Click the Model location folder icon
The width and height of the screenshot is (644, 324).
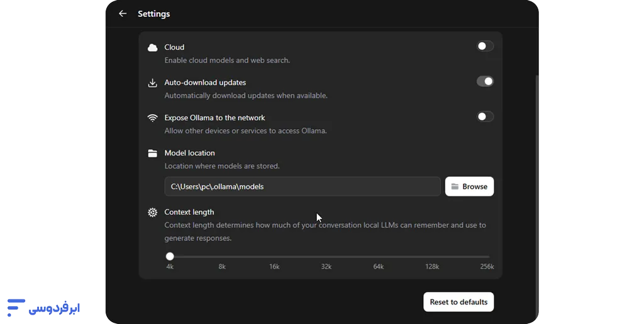tap(152, 154)
